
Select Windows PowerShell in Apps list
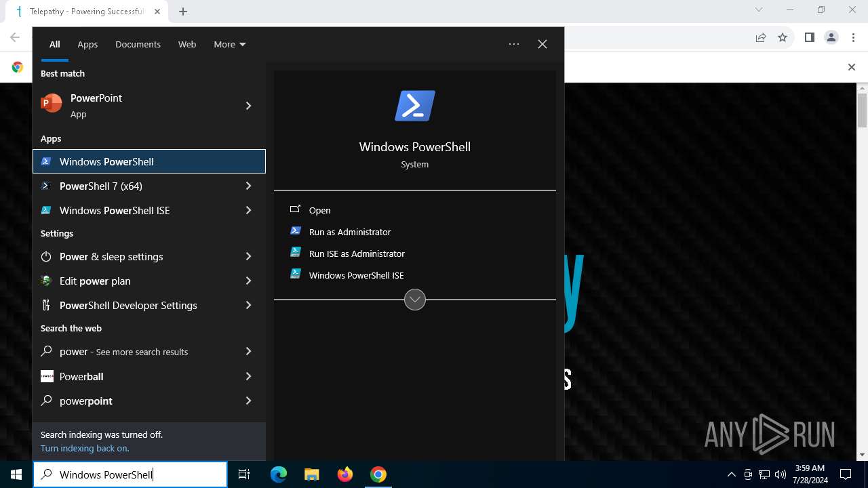click(x=149, y=161)
